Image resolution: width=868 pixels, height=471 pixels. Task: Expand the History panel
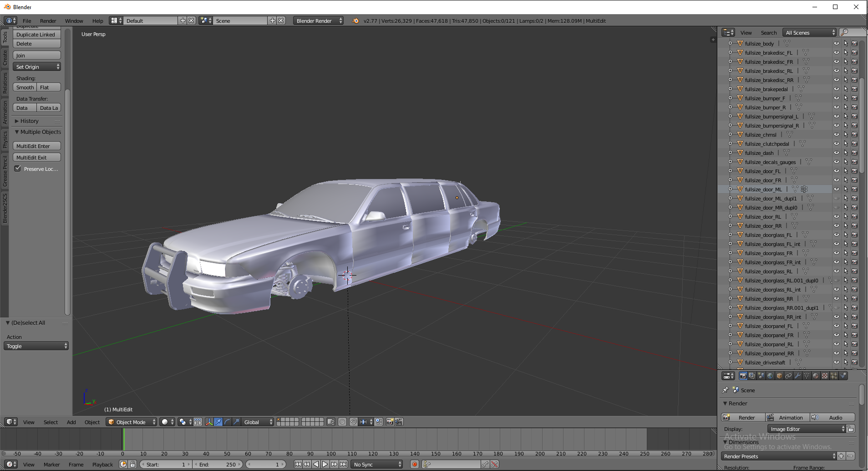click(29, 121)
